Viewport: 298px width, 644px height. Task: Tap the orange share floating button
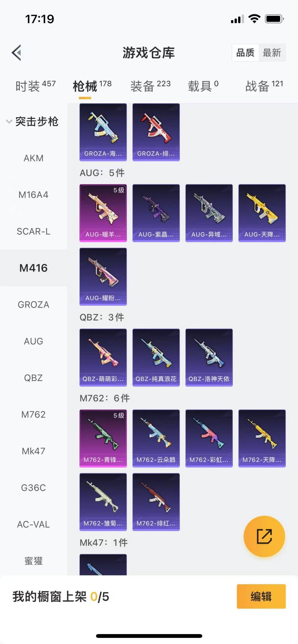[x=264, y=536]
